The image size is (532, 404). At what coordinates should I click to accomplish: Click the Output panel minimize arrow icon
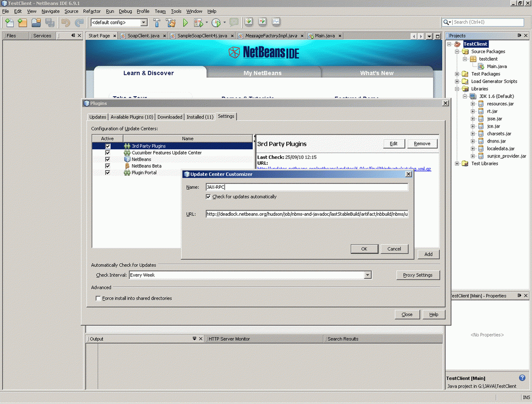pyautogui.click(x=194, y=339)
